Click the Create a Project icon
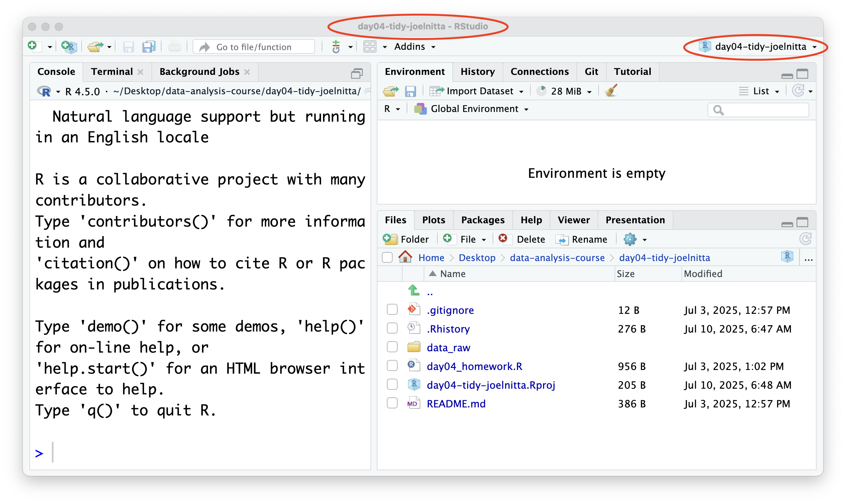This screenshot has height=504, width=846. tap(69, 46)
